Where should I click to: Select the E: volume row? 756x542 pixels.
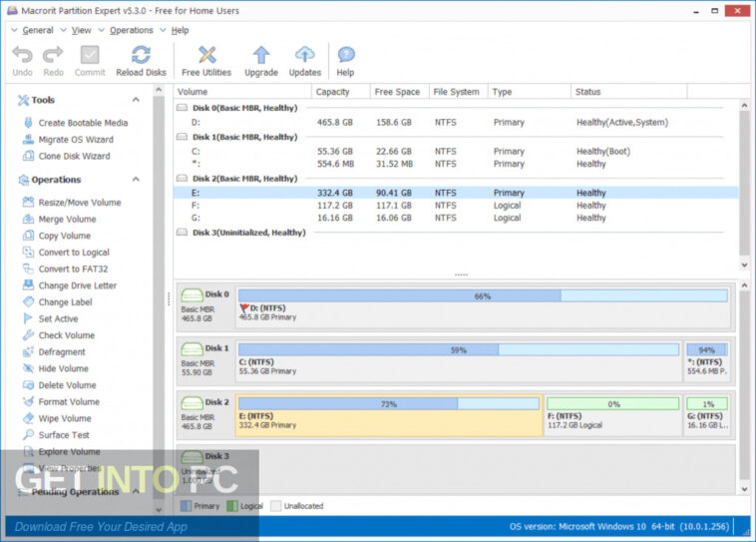pyautogui.click(x=456, y=193)
